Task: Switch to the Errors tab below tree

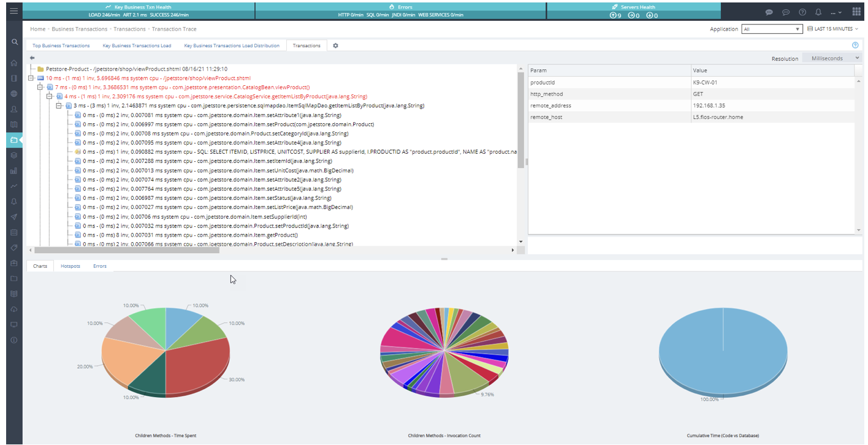Action: pyautogui.click(x=100, y=266)
